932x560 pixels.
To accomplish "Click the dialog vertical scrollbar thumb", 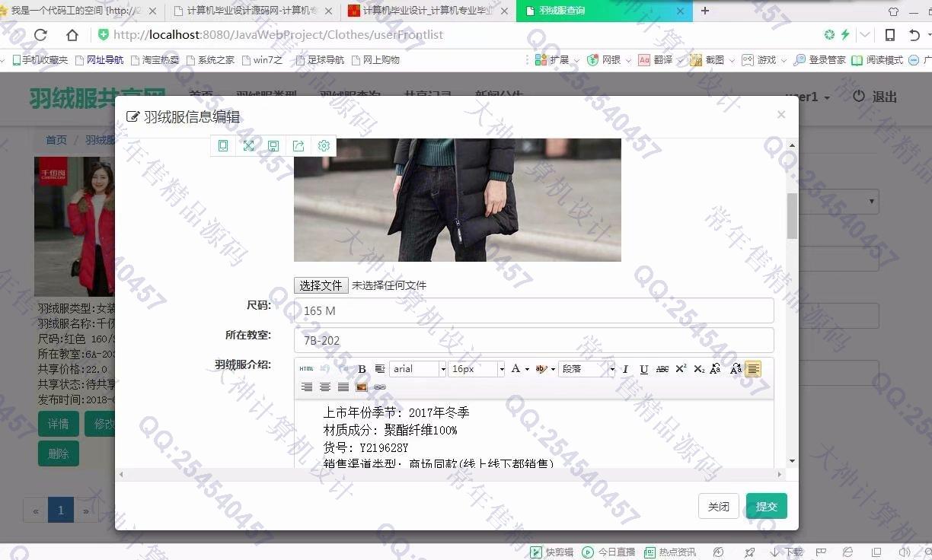I will coord(792,216).
